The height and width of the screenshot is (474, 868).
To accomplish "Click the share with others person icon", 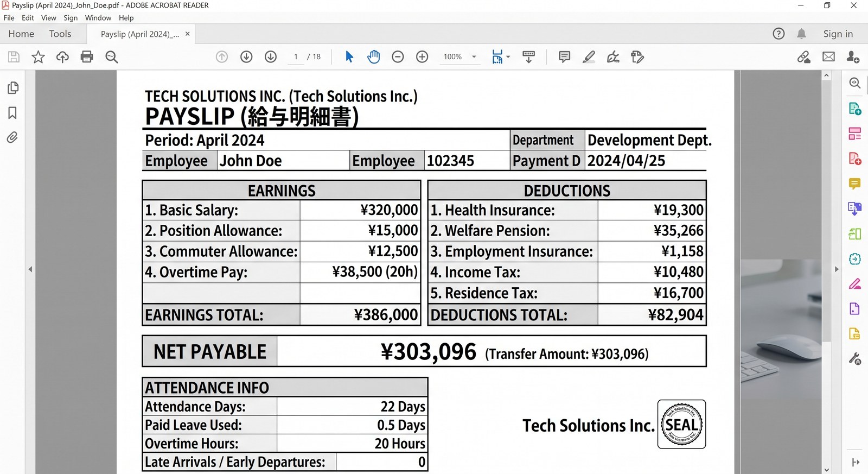I will point(853,56).
